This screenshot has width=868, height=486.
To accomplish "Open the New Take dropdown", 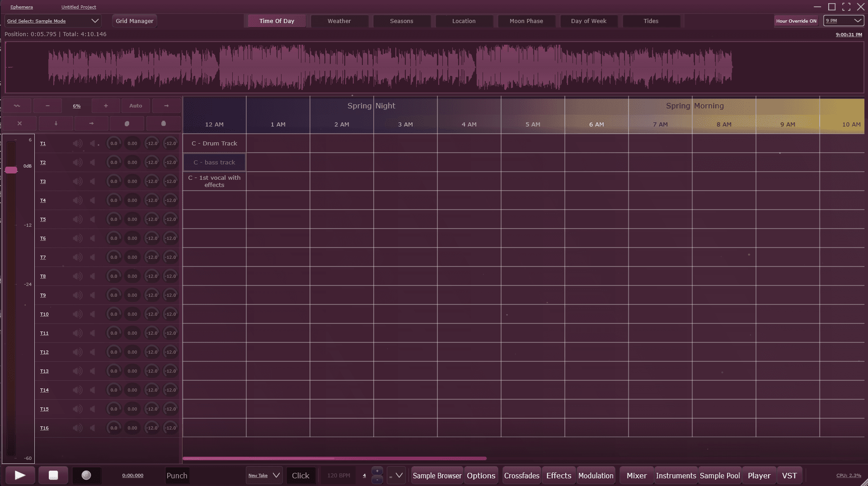I will 264,476.
